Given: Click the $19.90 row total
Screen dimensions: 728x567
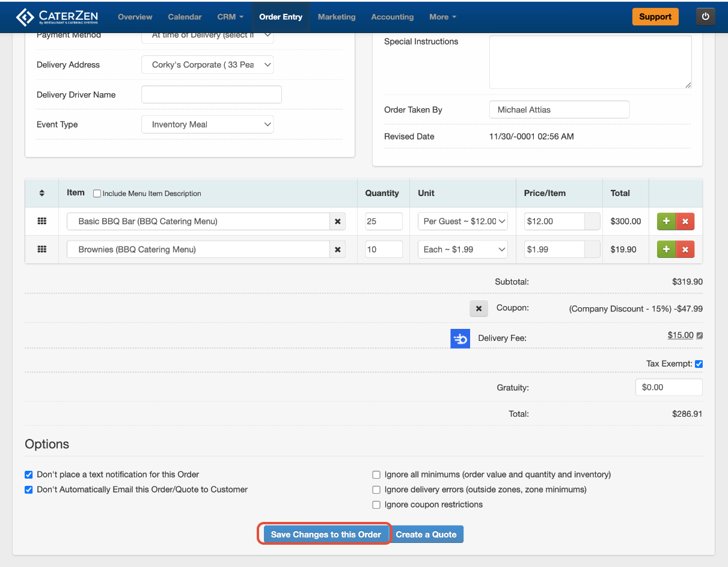Looking at the screenshot, I should 623,249.
